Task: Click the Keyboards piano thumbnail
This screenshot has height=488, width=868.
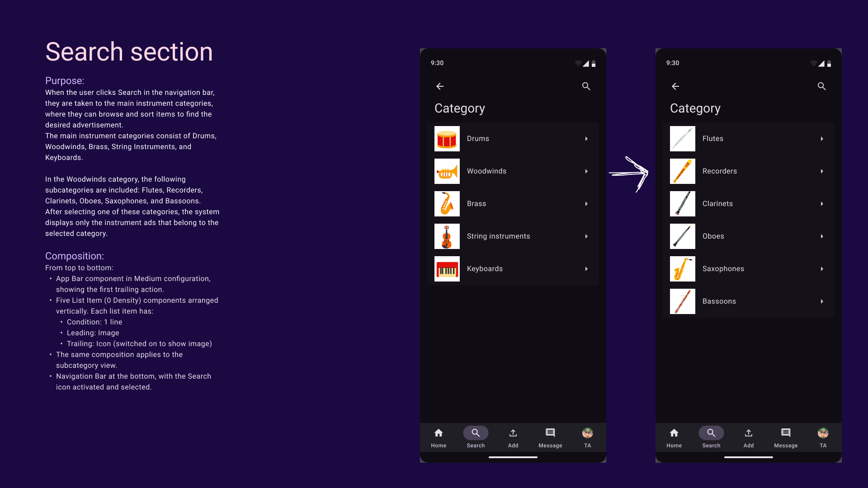Action: pyautogui.click(x=447, y=269)
